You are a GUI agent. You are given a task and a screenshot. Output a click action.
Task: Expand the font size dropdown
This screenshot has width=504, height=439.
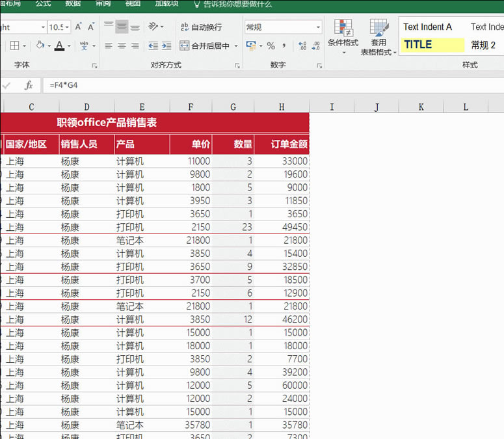click(x=68, y=27)
